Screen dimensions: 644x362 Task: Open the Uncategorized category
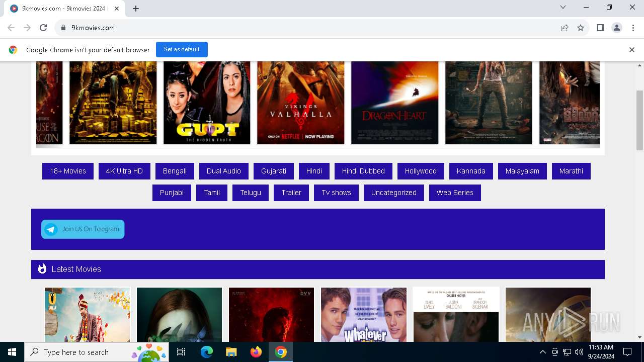tap(394, 193)
